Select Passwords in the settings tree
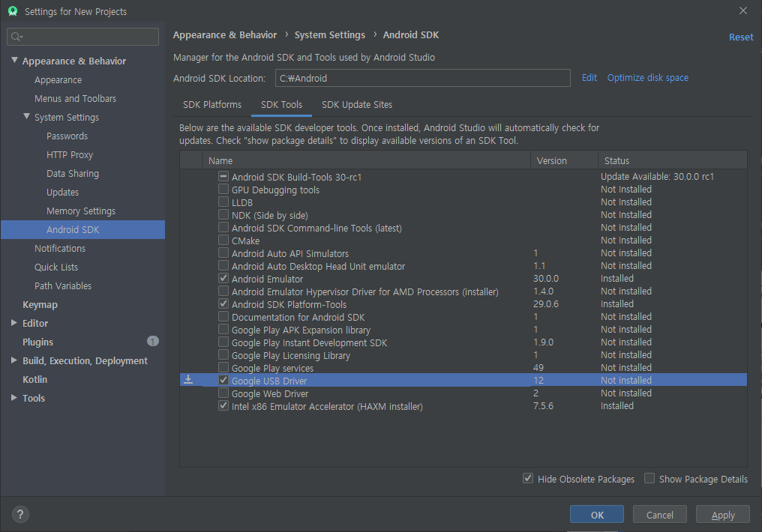This screenshot has width=762, height=532. click(67, 136)
